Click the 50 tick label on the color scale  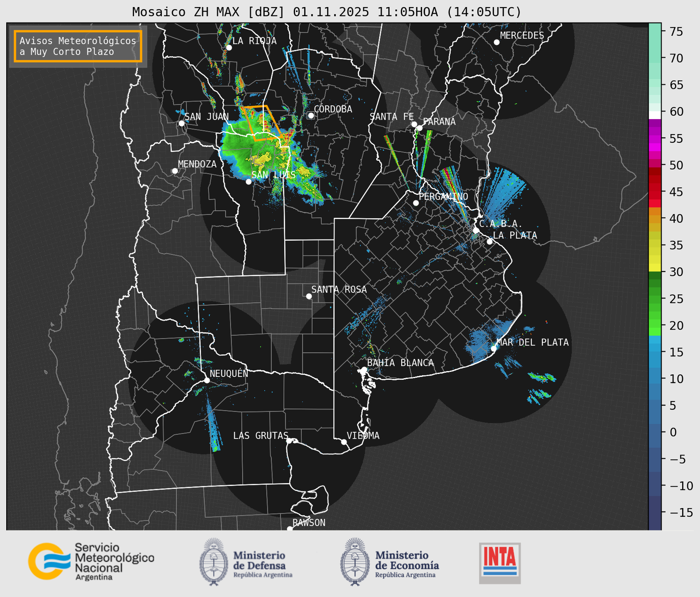point(677,165)
